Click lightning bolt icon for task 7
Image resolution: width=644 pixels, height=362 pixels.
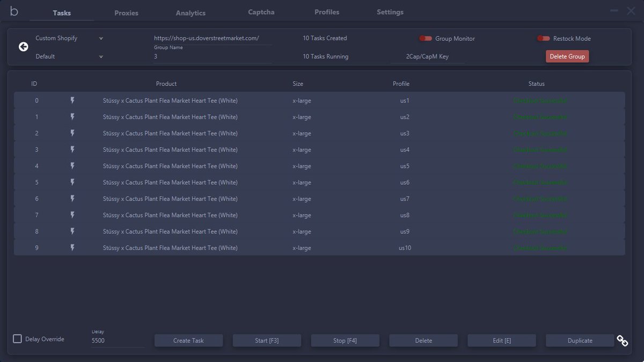(x=72, y=215)
